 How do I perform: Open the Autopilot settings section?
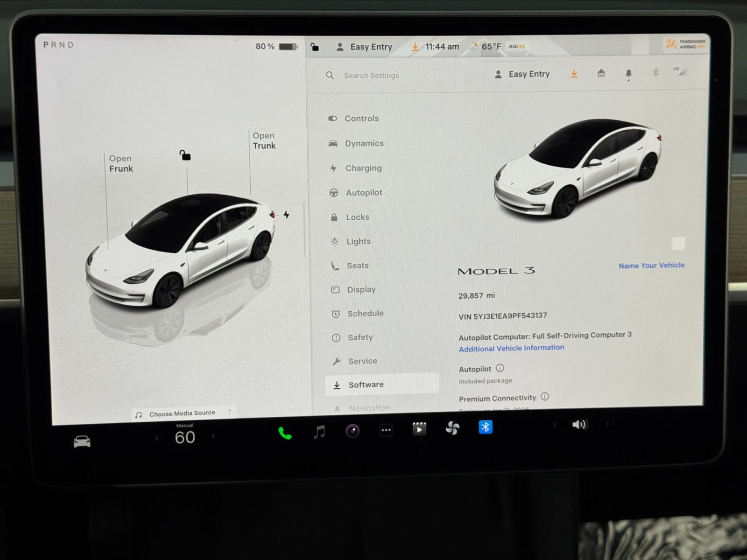coord(364,193)
